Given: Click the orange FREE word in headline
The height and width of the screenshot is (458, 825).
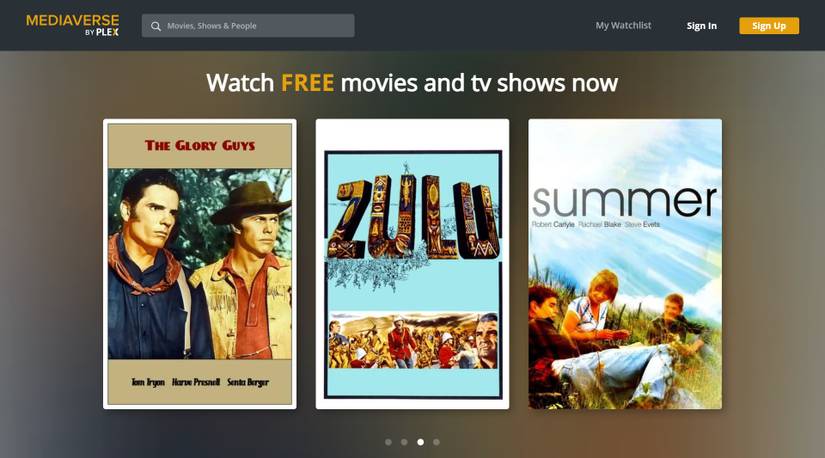Looking at the screenshot, I should (x=307, y=83).
